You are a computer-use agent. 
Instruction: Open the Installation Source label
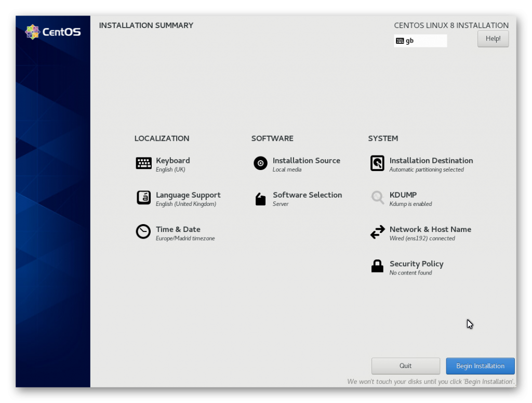307,161
